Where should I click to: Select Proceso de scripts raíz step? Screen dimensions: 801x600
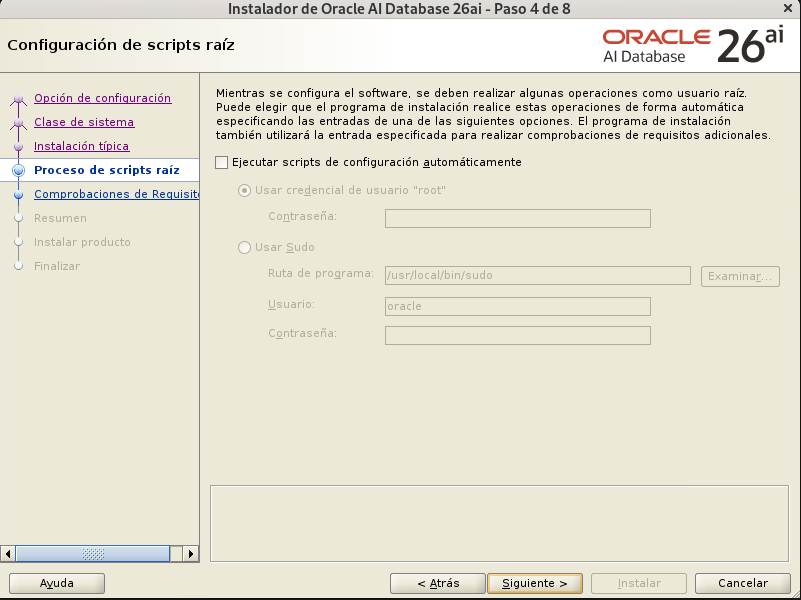(106, 170)
